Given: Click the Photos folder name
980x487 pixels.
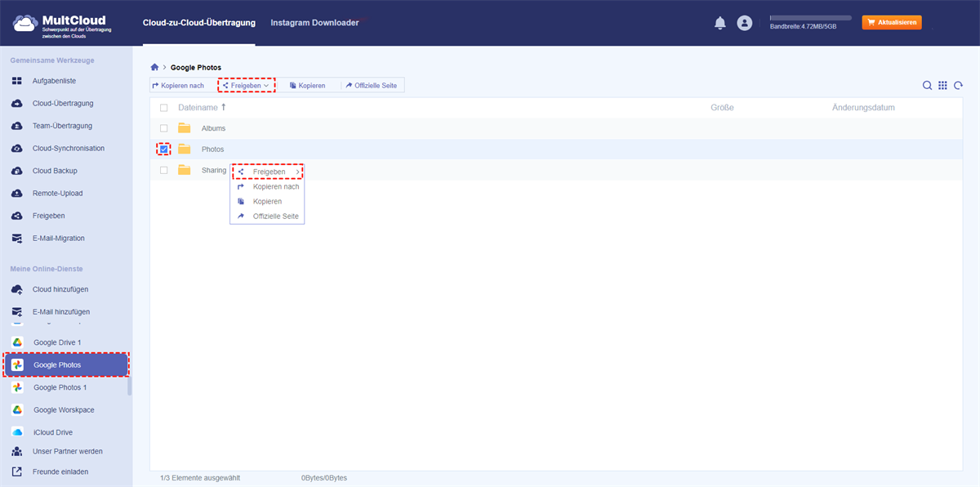Looking at the screenshot, I should click(x=212, y=150).
